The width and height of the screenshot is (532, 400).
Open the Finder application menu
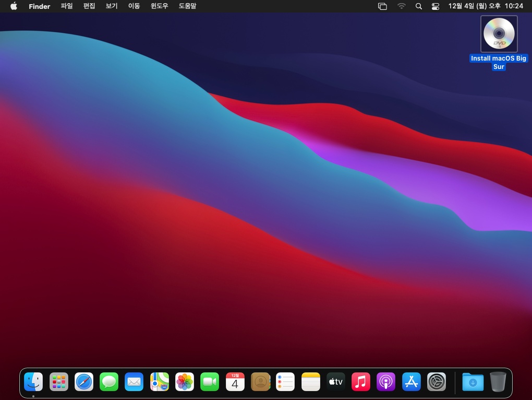point(39,6)
